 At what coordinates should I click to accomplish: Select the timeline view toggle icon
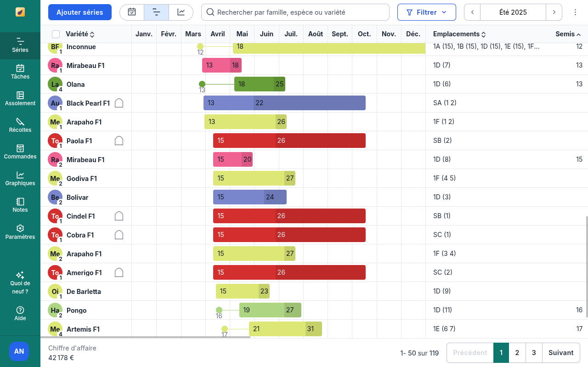(156, 12)
